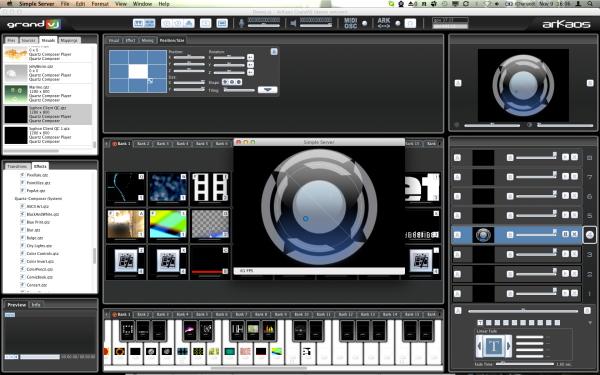Select the Color Controls effect
The image size is (600, 375).
[42, 253]
